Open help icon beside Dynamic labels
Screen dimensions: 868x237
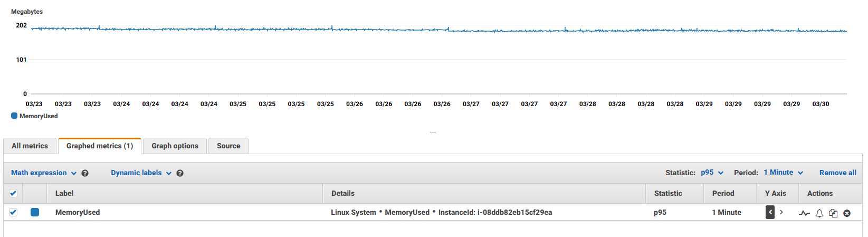[180, 173]
